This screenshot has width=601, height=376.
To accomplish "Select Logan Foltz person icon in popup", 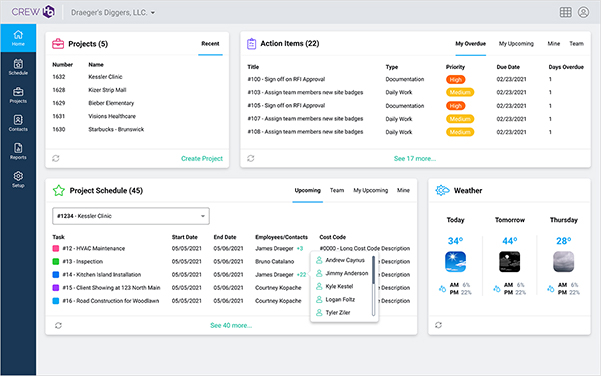I will (319, 299).
